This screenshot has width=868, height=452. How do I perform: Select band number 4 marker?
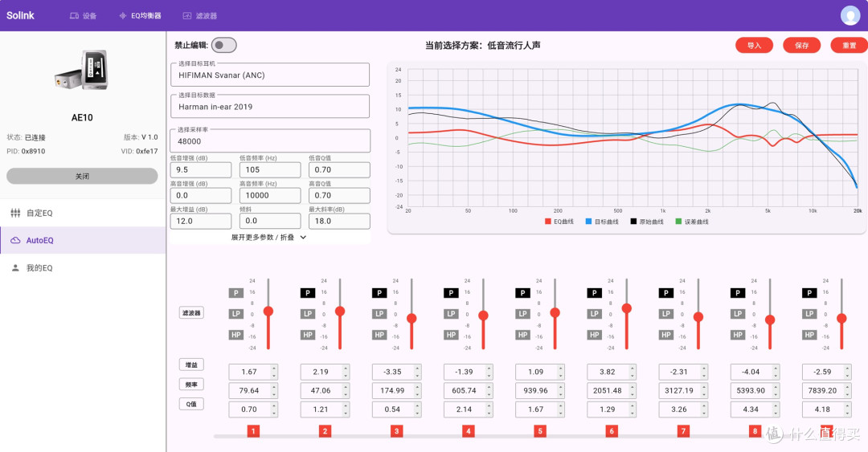[469, 431]
